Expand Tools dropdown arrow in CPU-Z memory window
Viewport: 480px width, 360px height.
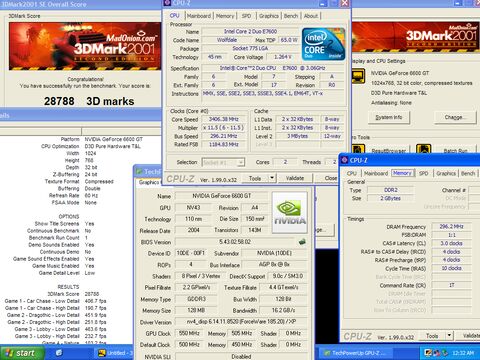coord(450,336)
